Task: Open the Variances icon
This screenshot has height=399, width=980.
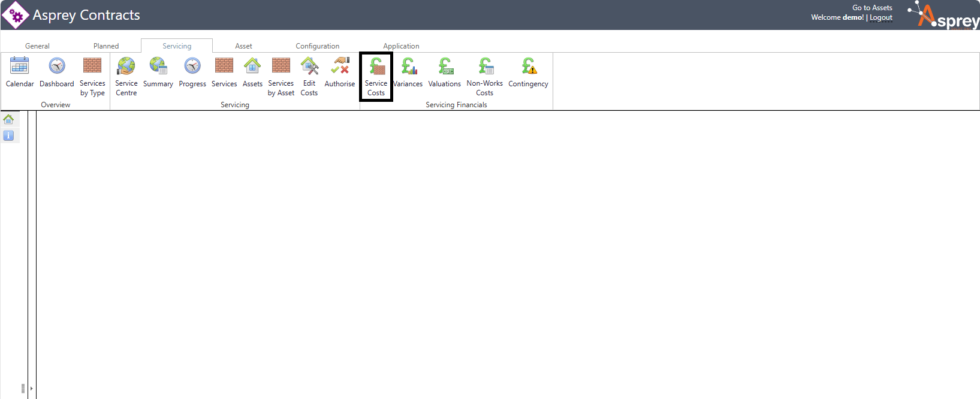Action: click(409, 66)
